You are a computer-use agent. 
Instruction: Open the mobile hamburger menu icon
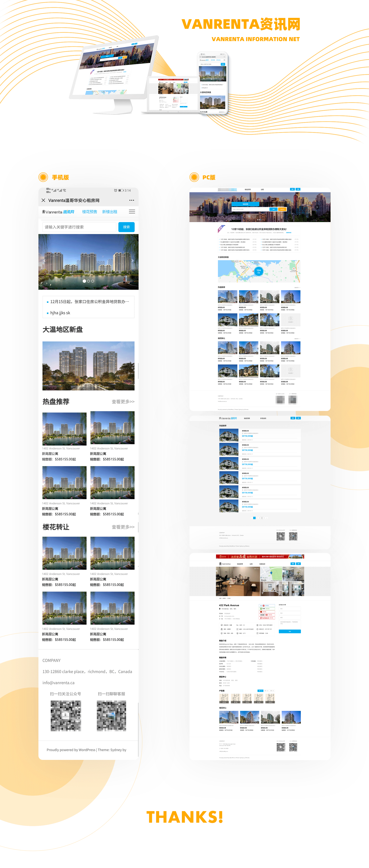tap(132, 212)
